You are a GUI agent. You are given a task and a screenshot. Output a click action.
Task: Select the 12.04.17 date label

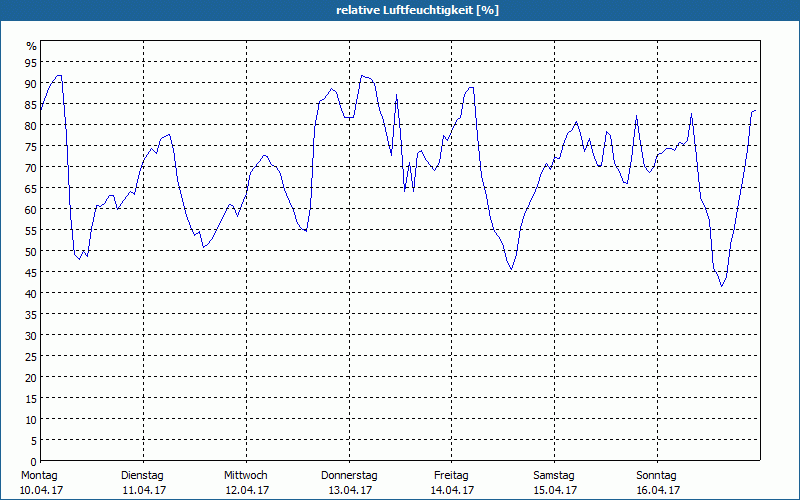[247, 490]
